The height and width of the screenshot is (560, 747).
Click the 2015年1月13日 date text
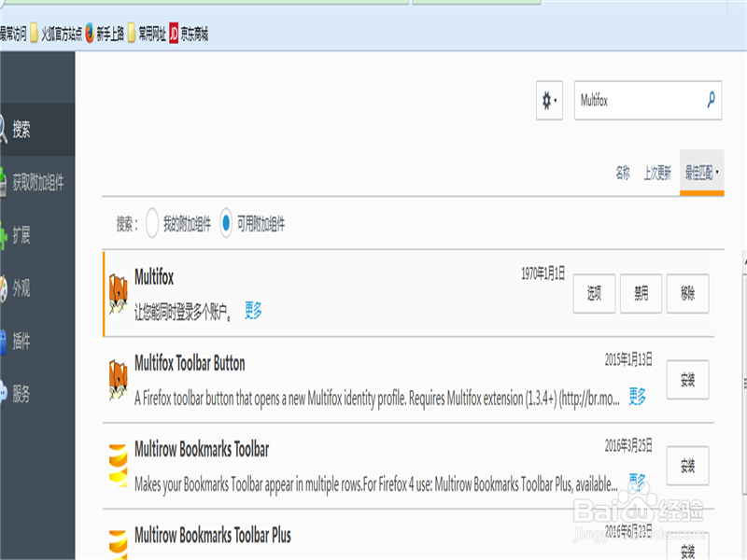628,360
